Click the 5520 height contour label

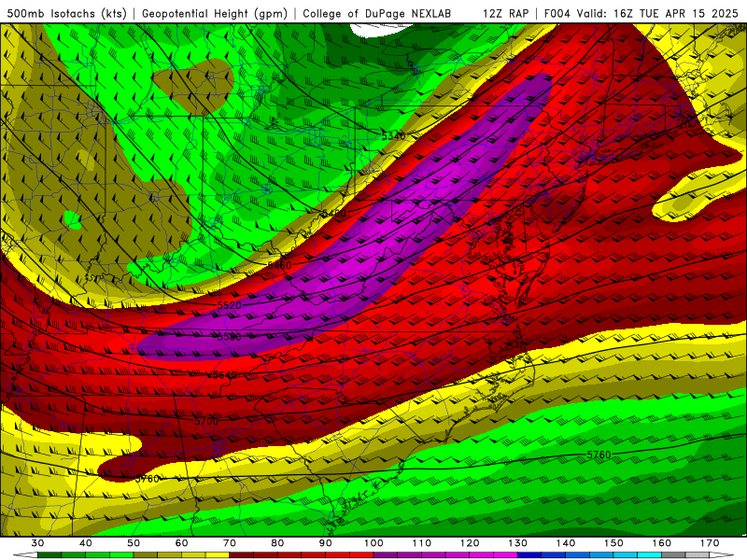click(x=230, y=305)
